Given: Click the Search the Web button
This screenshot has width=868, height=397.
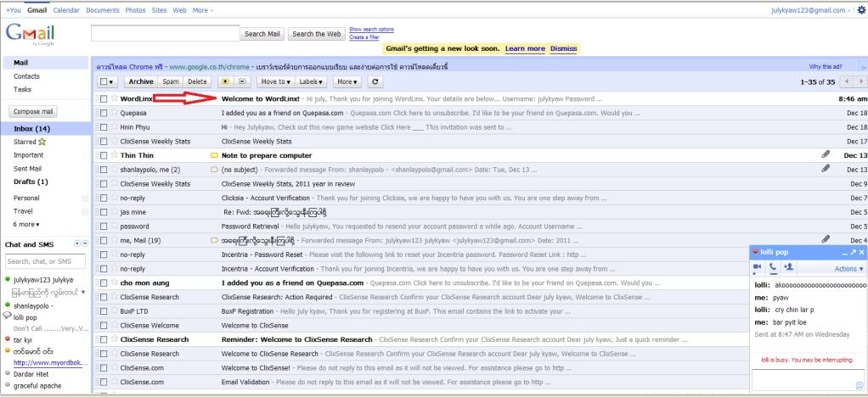Looking at the screenshot, I should click(x=317, y=34).
